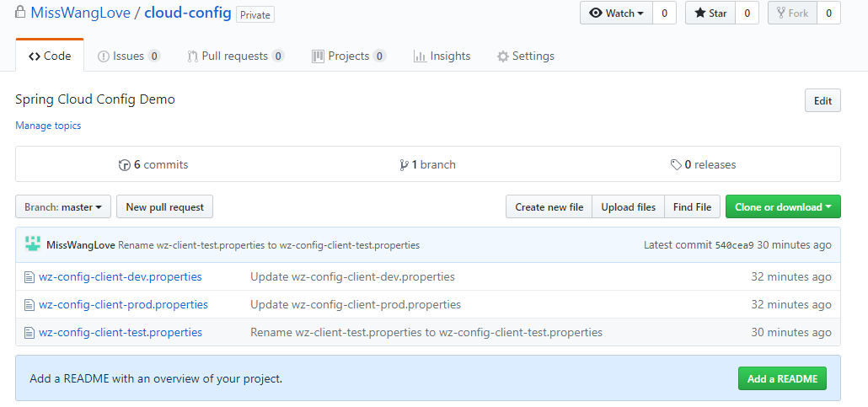The height and width of the screenshot is (407, 868).
Task: Click the MissWangLove avatar in commit bar
Action: tap(33, 244)
